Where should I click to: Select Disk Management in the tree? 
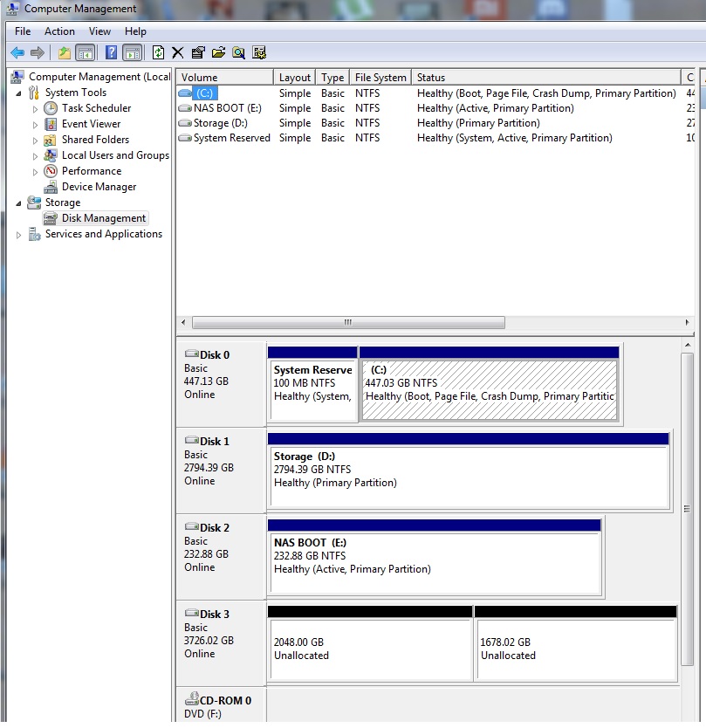coord(104,218)
